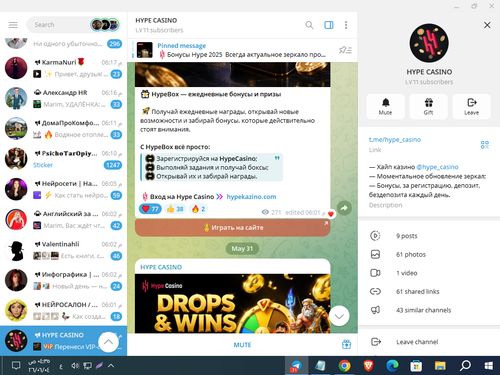Viewport: 500px width, 375px height.
Task: Open Microsoft Store from the taskbar
Action: [416, 366]
